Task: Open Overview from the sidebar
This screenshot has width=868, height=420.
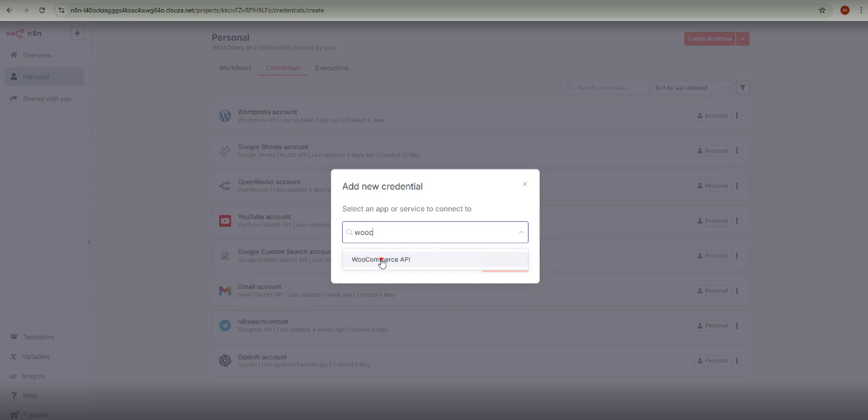Action: [37, 55]
